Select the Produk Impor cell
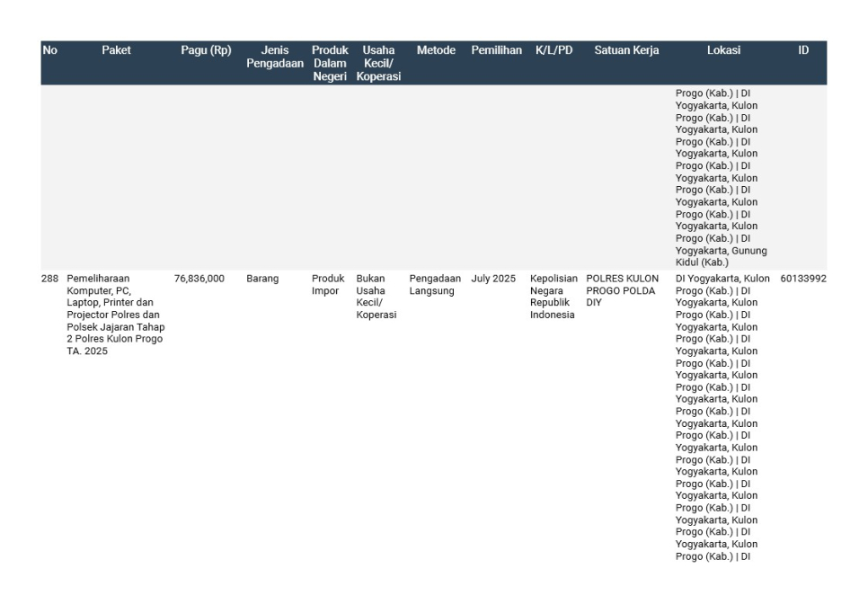 click(x=325, y=285)
